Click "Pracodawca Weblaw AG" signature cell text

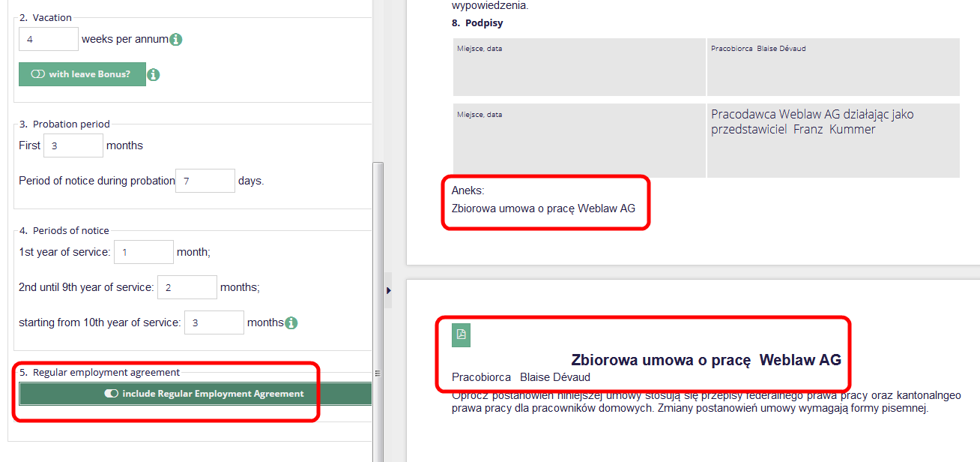812,121
